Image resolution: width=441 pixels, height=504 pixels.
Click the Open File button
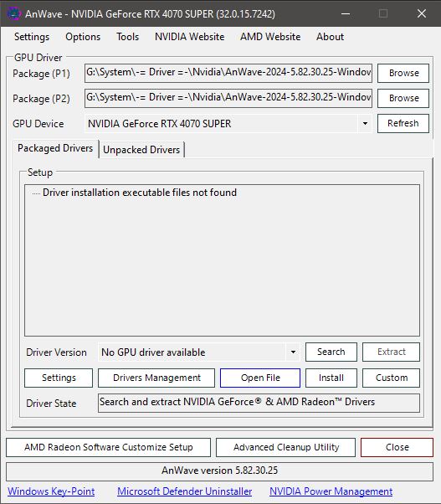(260, 378)
